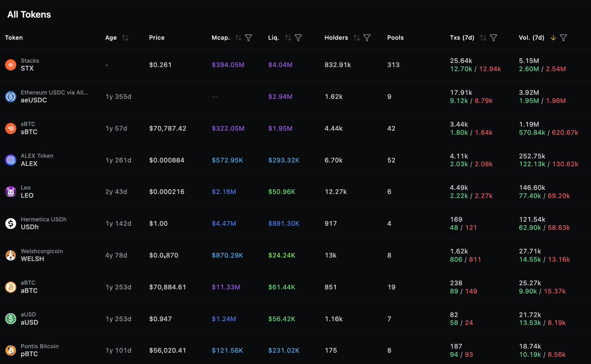
Task: Click STX 7d volume 5.15M
Action: (x=528, y=61)
